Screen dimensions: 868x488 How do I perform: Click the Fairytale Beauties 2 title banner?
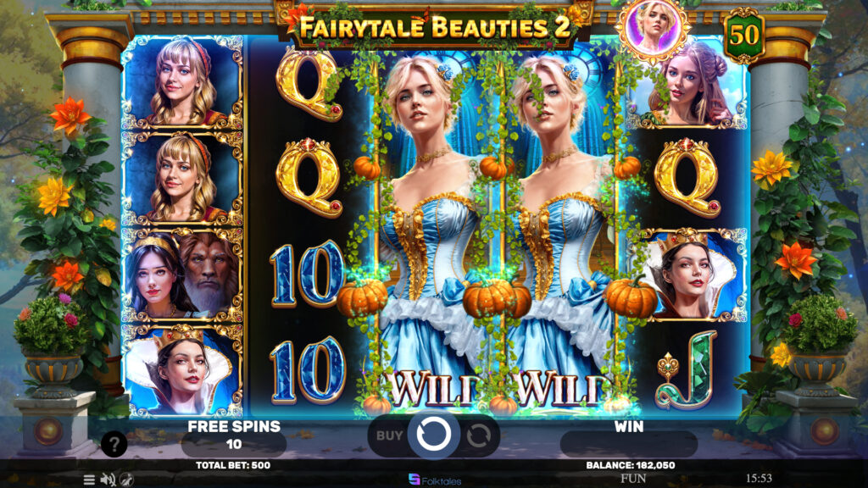[434, 26]
